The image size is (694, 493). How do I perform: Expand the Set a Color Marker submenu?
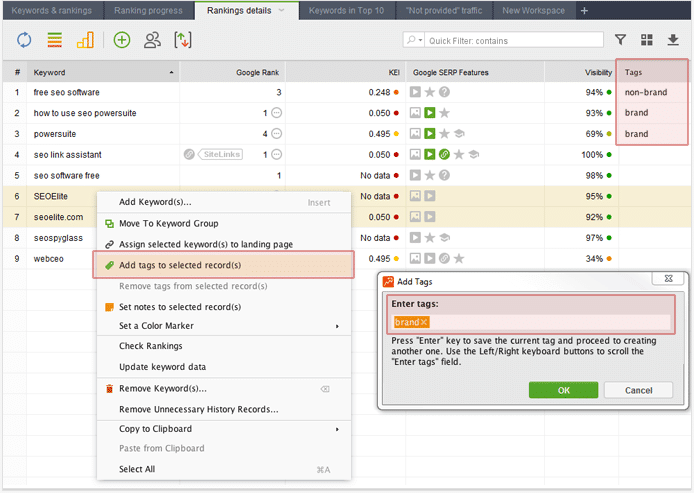tap(224, 326)
